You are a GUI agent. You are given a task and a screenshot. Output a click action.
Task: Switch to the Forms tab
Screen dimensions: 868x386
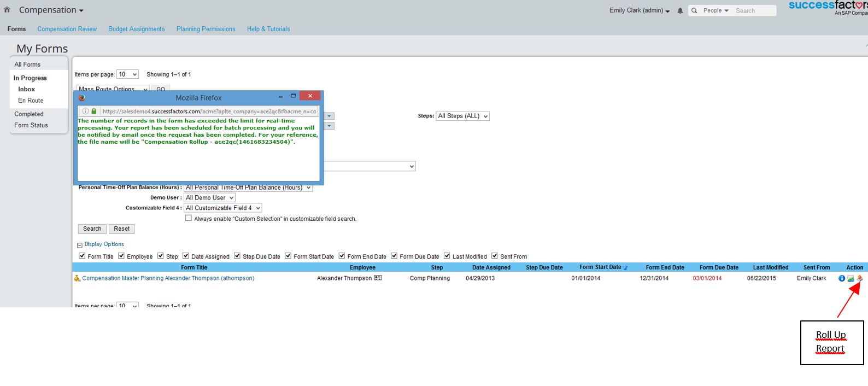coord(16,29)
